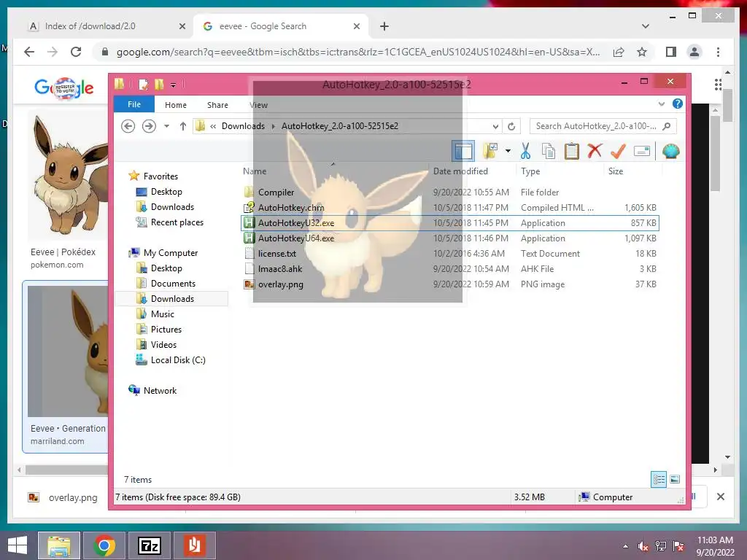Viewport: 747px width, 560px height.
Task: Click the Search AutoHotkey folder field
Action: (x=602, y=126)
